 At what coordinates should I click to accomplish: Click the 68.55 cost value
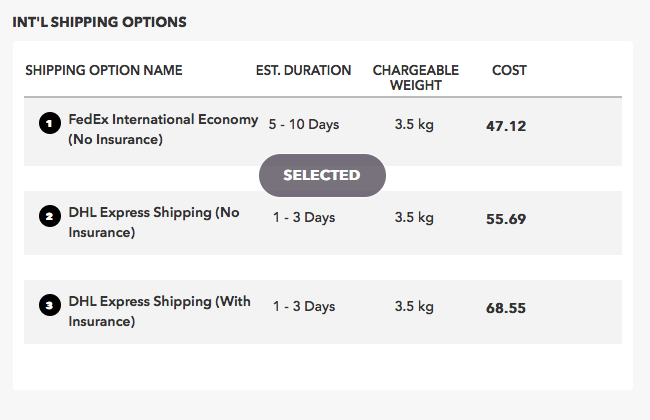506,308
